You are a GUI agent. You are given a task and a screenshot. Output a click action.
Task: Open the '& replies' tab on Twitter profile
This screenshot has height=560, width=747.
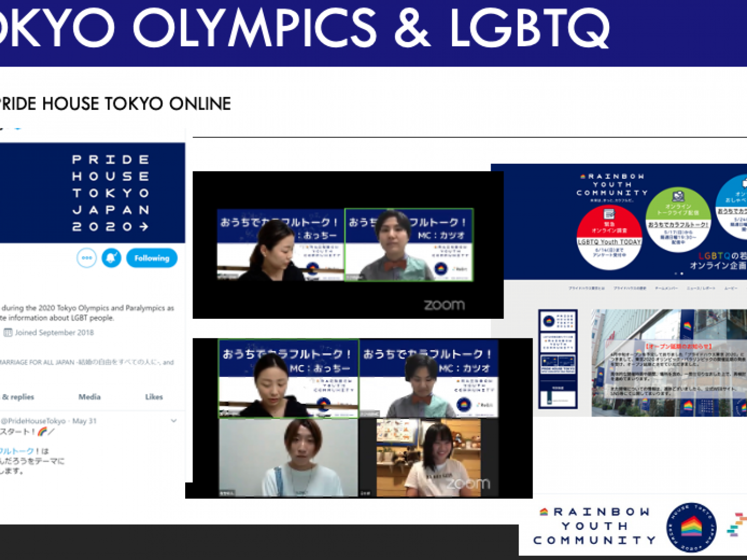point(18,397)
